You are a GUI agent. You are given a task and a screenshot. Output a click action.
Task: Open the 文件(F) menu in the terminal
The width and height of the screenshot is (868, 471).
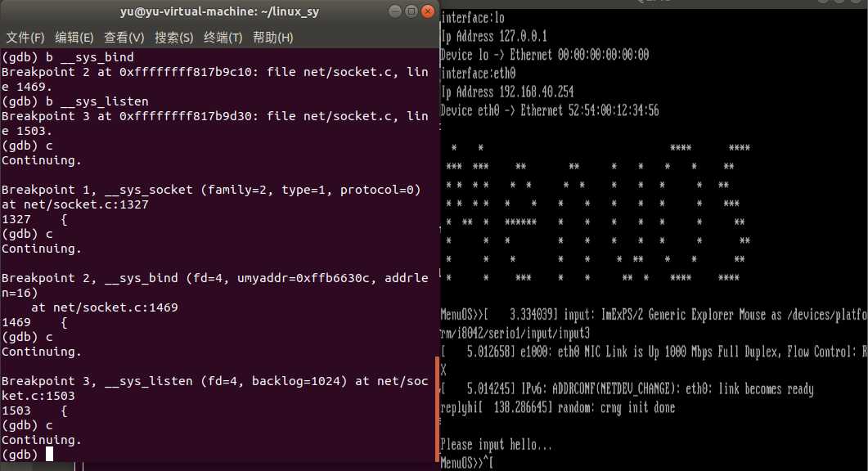pyautogui.click(x=25, y=38)
